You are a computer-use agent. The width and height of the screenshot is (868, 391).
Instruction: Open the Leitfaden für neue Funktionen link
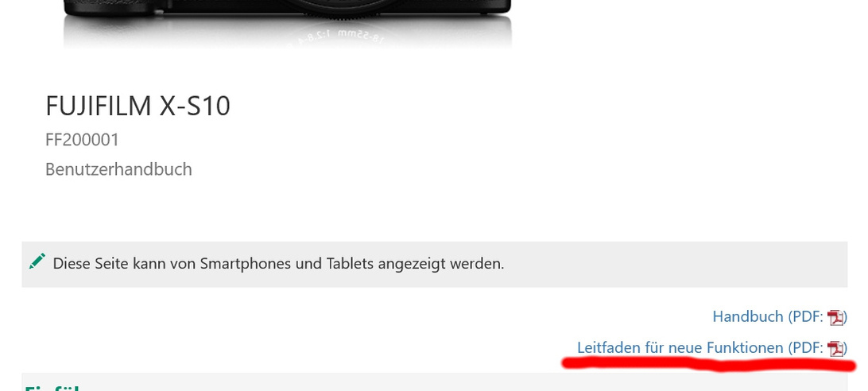click(680, 348)
